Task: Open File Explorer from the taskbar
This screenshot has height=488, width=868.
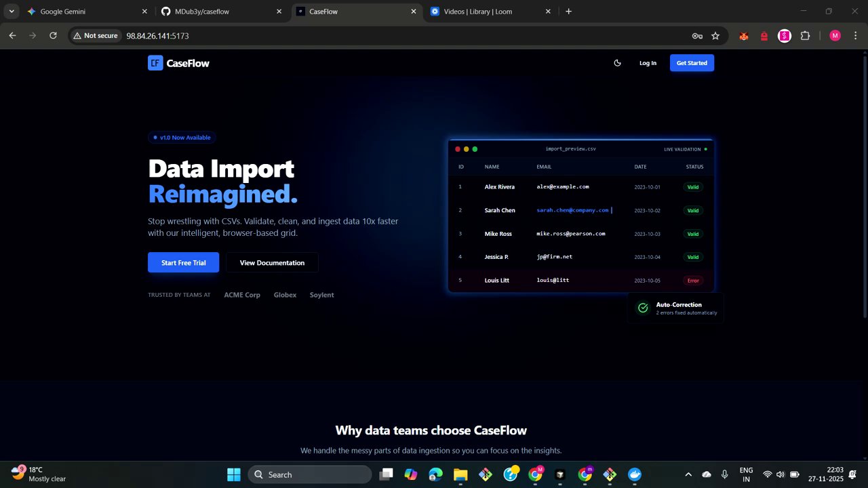Action: coord(460,474)
